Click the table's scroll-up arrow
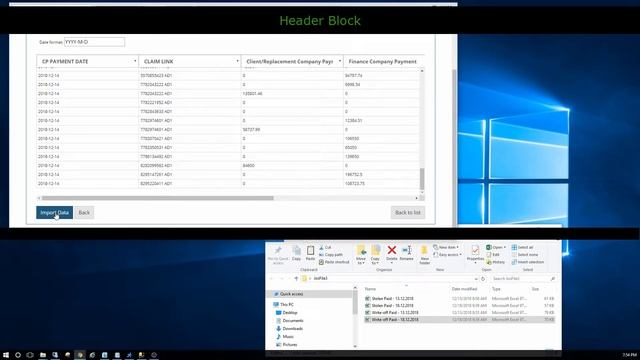Screen dimensions: 640x360 [422, 71]
